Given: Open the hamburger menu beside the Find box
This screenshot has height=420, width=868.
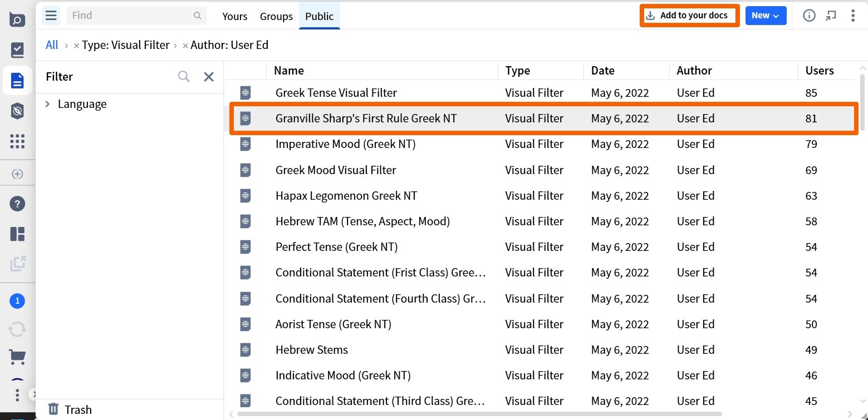Looking at the screenshot, I should click(x=51, y=15).
